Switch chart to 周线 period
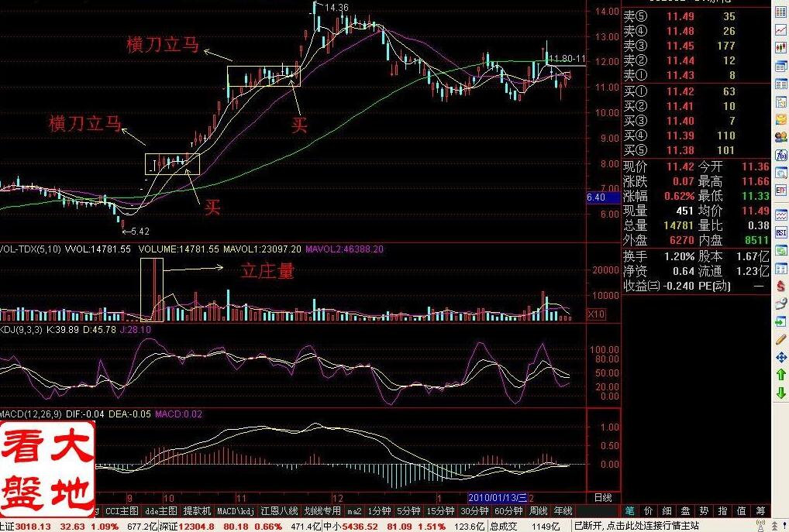The width and height of the screenshot is (789, 532). 538,511
